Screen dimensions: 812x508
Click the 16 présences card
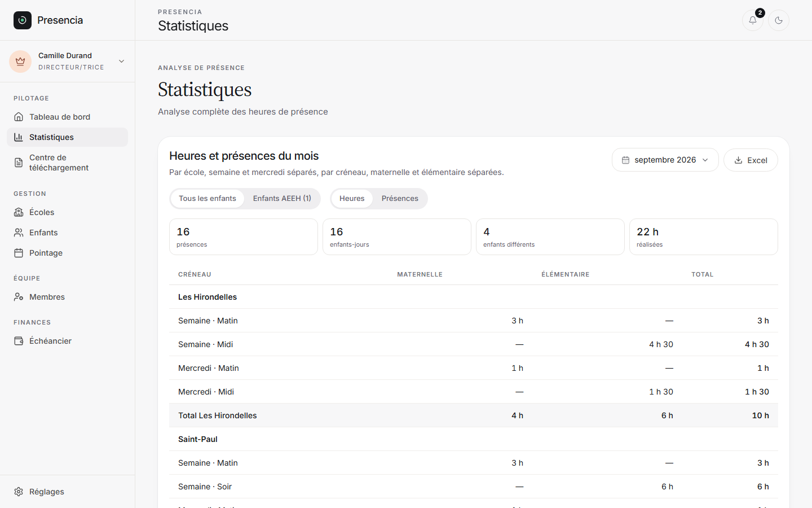click(244, 237)
